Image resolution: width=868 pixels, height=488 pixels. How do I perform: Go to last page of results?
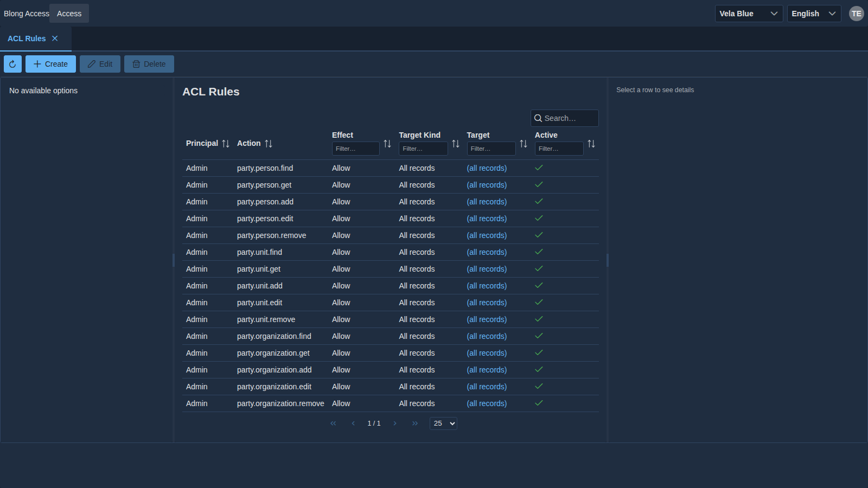pyautogui.click(x=415, y=423)
